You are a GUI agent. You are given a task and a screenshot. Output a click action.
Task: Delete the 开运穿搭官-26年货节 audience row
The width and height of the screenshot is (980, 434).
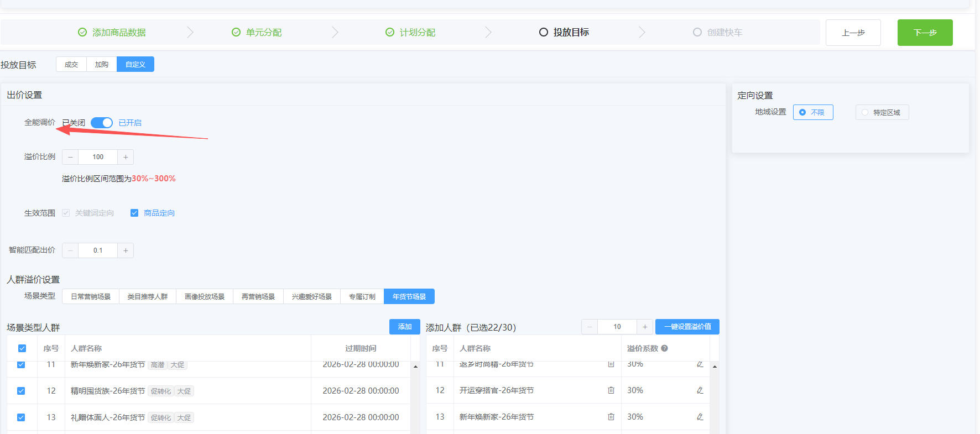pos(611,390)
